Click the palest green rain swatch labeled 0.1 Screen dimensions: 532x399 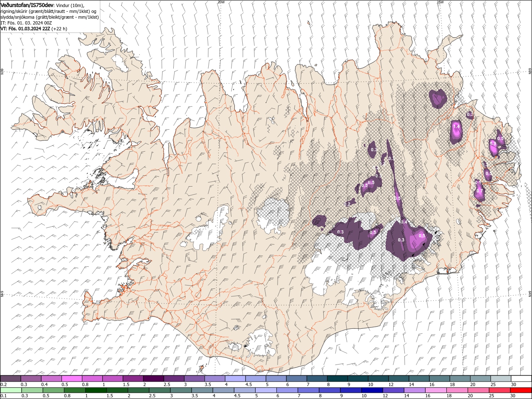coord(11,390)
